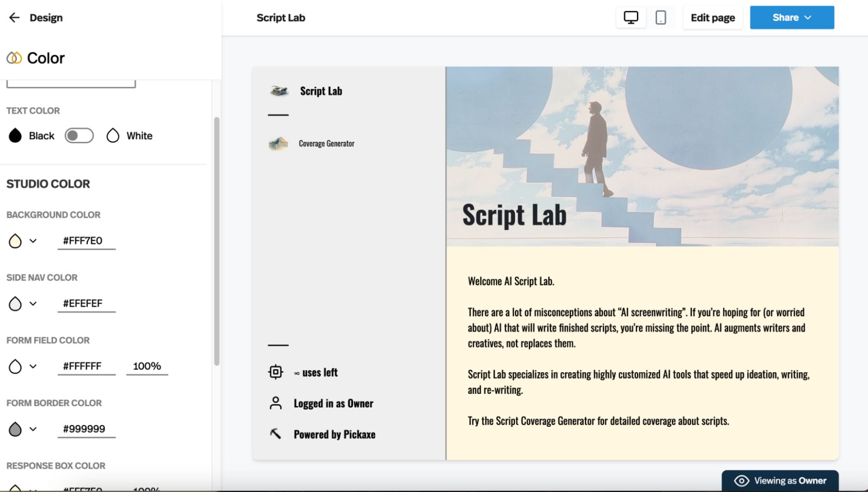Switch to mobile preview icon

pos(660,18)
